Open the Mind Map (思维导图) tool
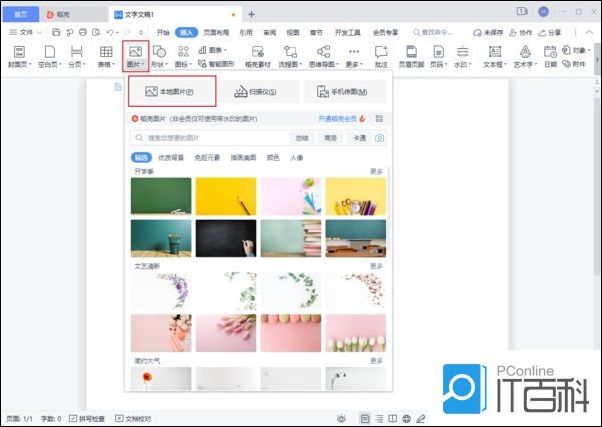Screen dimensions: 602x427 coord(324,57)
